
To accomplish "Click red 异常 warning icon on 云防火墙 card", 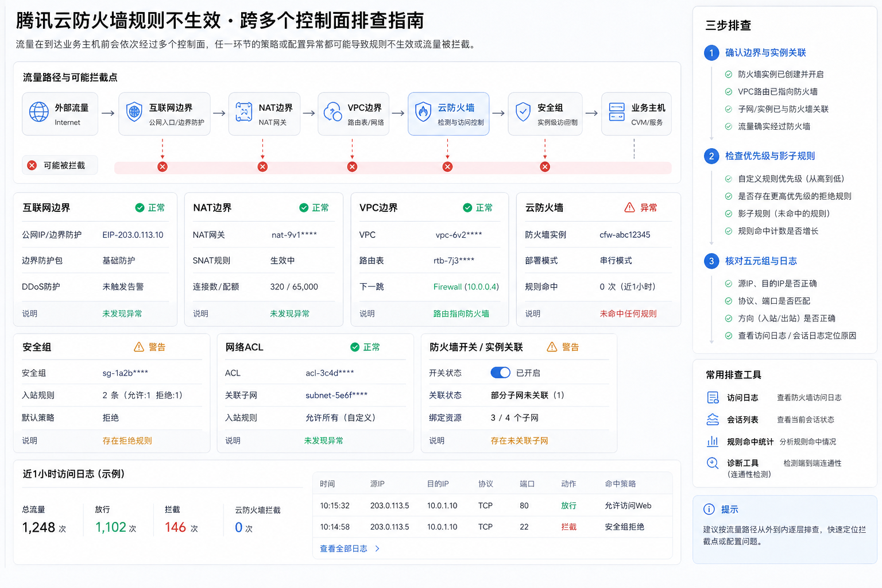I will click(630, 207).
